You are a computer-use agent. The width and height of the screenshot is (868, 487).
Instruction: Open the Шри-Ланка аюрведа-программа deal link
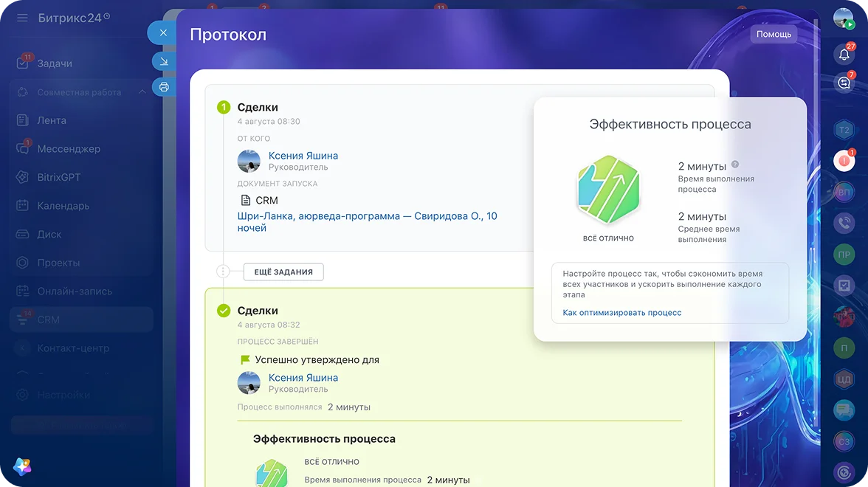point(367,222)
